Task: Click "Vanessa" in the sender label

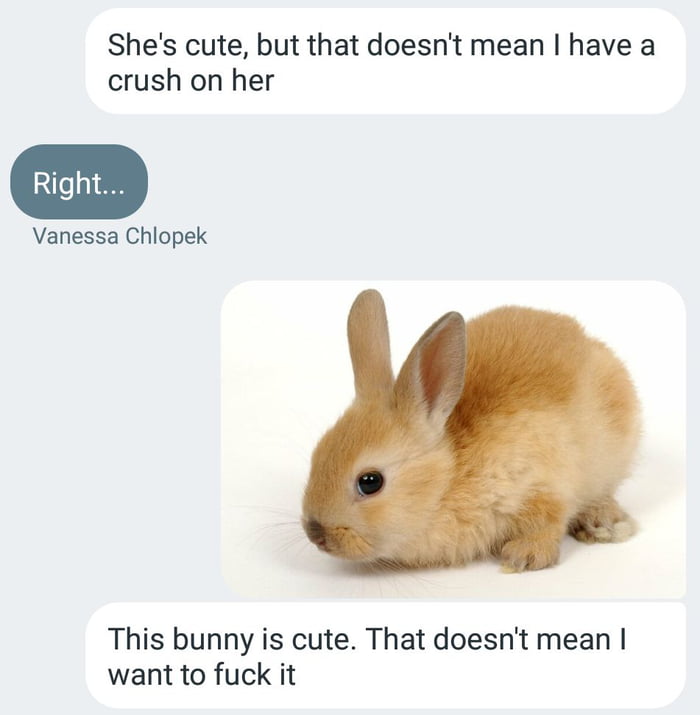Action: click(x=74, y=237)
